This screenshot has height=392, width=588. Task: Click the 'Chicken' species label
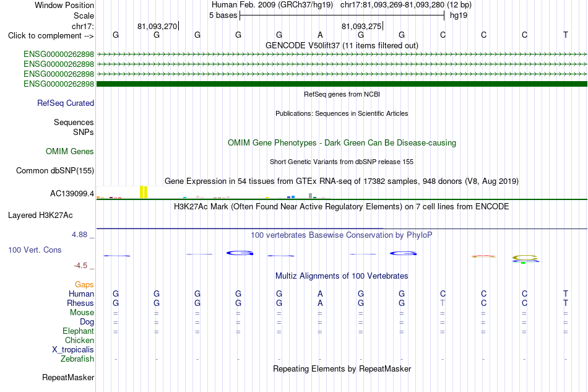(x=79, y=340)
